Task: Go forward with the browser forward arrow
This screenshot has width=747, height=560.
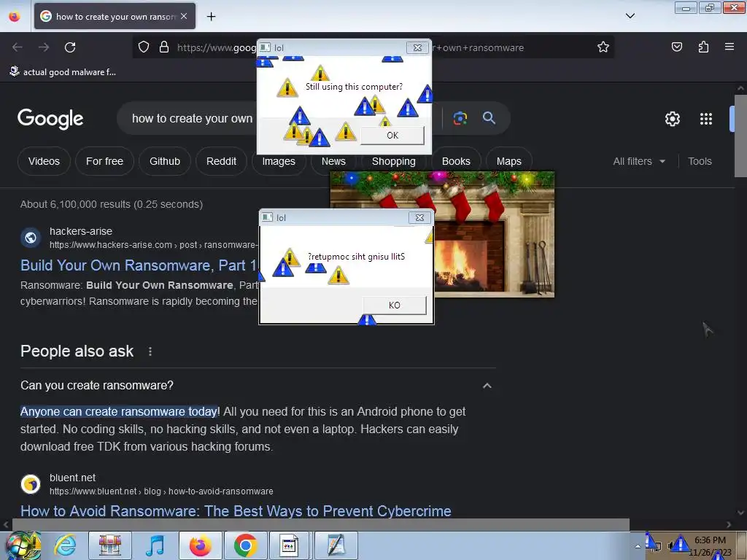Action: coord(44,47)
